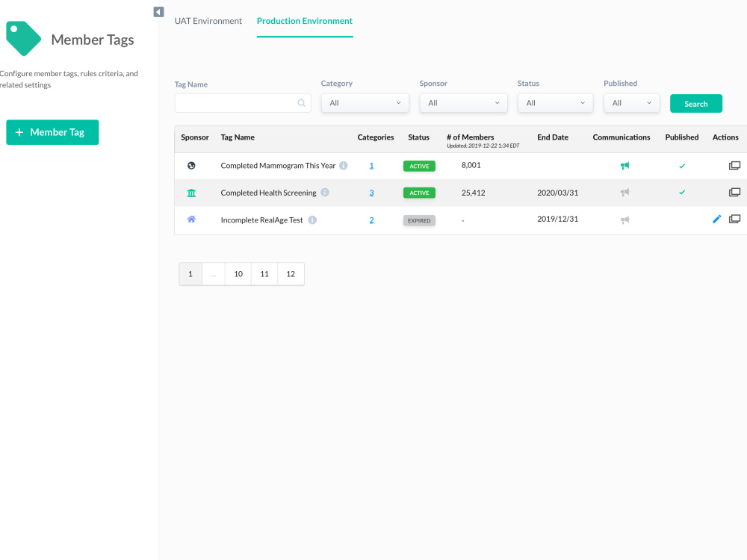
Task: Click megaphone communications icon for Completed Mammogram row
Action: tap(625, 166)
